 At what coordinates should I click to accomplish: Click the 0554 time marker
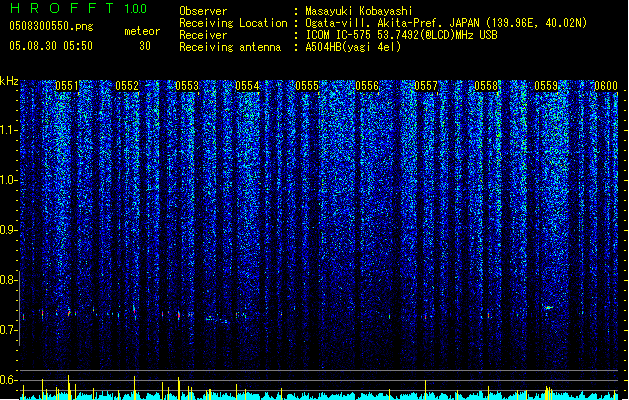click(247, 86)
